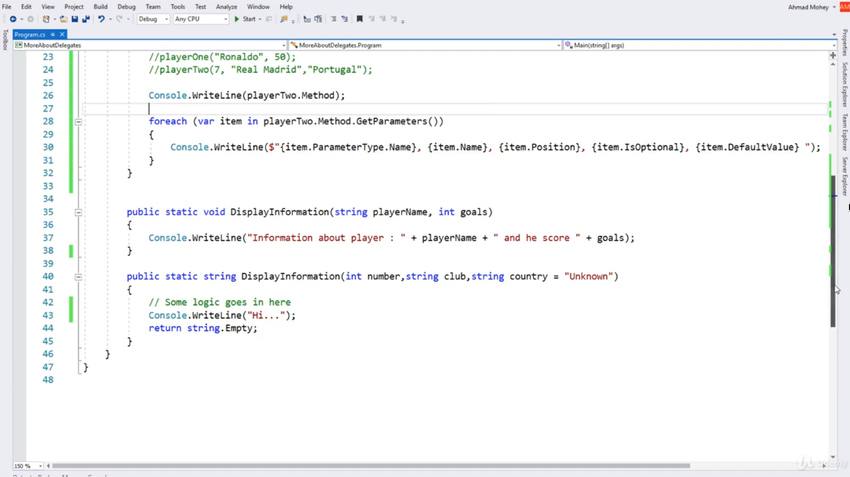Click the Previous Bookmark toolbar icon

(x=372, y=19)
